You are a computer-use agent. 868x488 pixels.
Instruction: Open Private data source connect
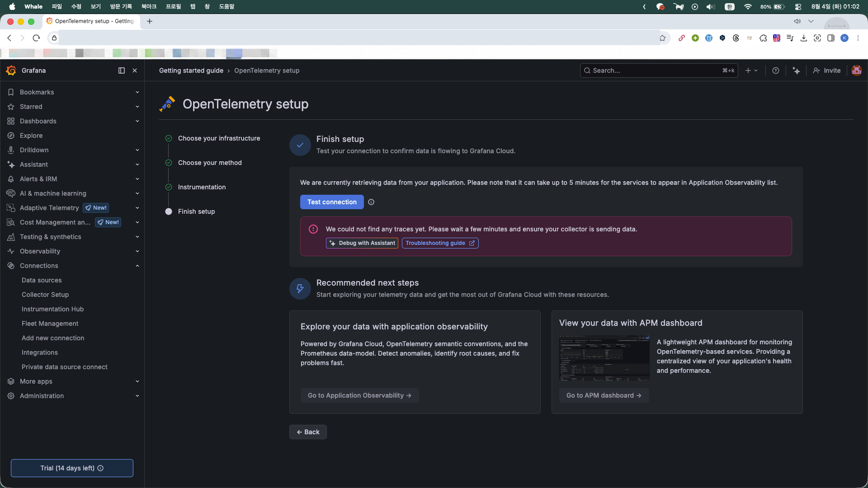[x=65, y=367]
